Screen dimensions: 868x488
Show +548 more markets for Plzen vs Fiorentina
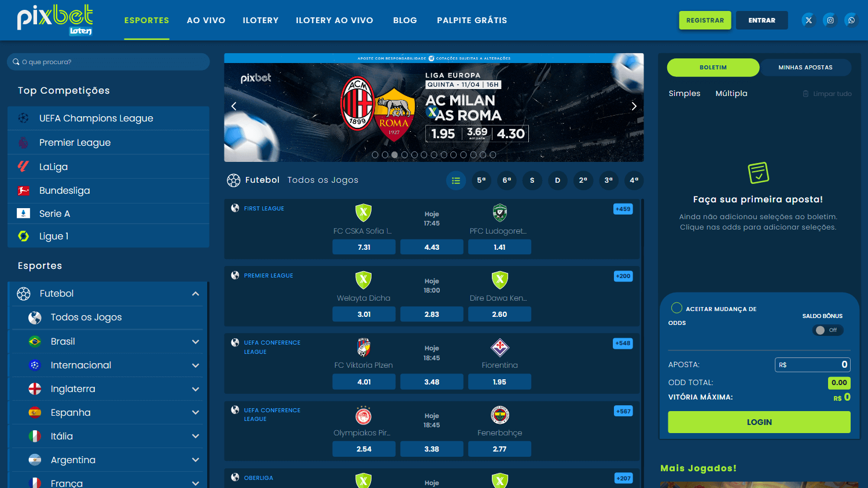click(x=623, y=343)
